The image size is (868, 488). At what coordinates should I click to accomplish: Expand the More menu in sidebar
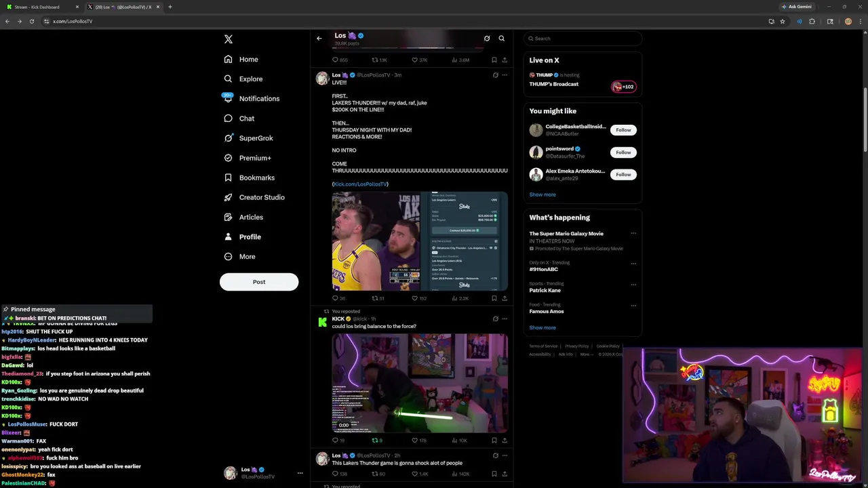tap(239, 256)
